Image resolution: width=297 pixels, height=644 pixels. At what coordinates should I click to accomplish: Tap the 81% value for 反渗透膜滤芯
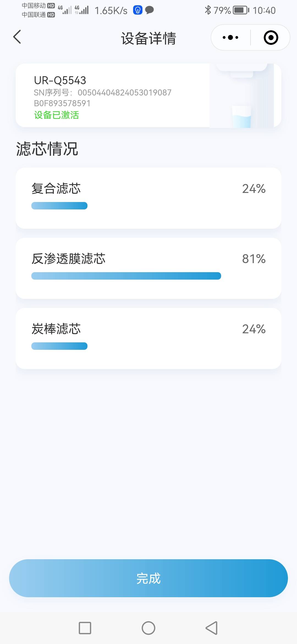pos(254,259)
